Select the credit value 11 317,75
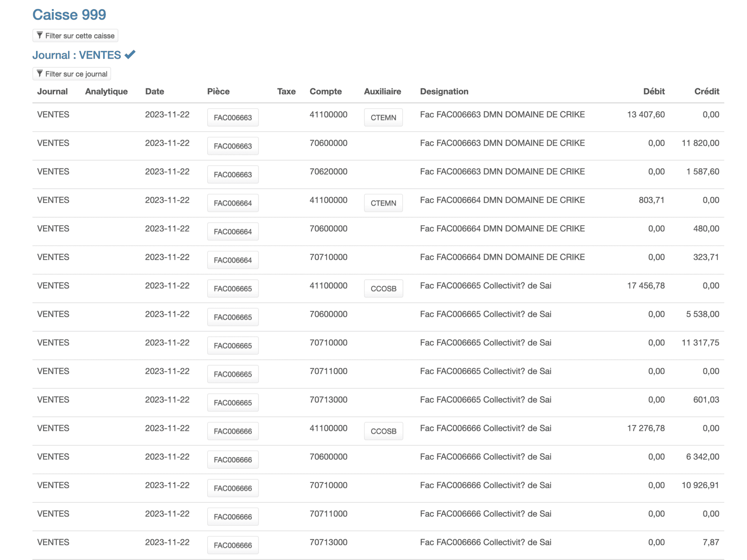The height and width of the screenshot is (560, 747). [x=700, y=343]
